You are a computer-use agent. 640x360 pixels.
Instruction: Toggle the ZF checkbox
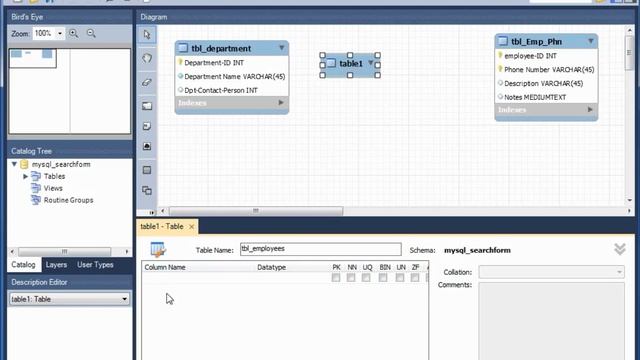(x=415, y=278)
